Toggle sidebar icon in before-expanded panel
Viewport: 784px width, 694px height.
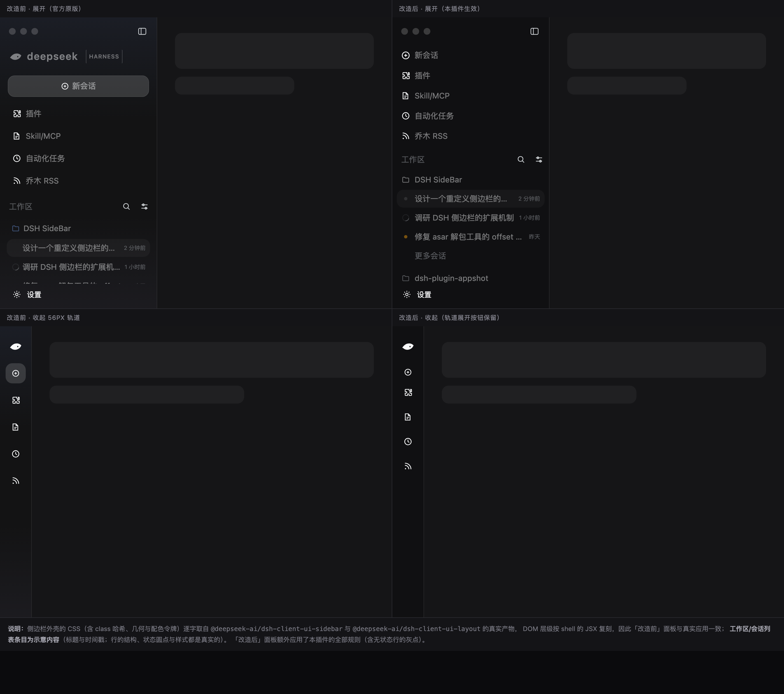(x=142, y=31)
